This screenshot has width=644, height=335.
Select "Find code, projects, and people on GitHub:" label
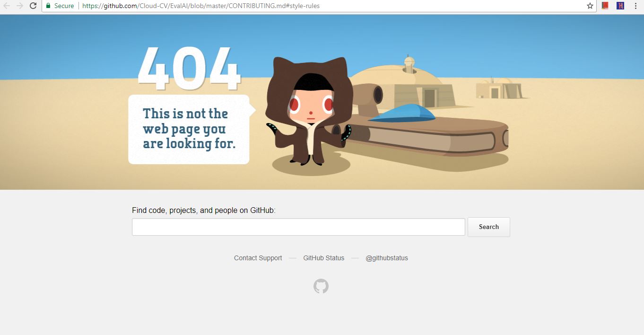pos(204,210)
